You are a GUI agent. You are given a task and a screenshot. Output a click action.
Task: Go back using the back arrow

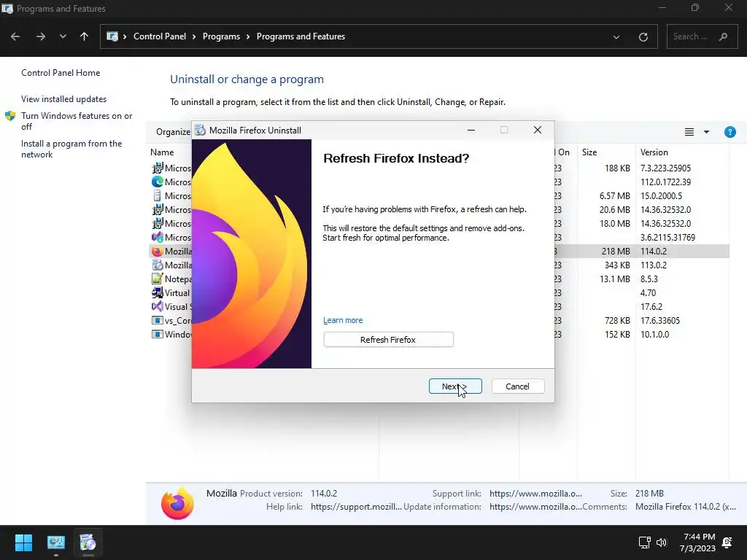click(x=15, y=36)
